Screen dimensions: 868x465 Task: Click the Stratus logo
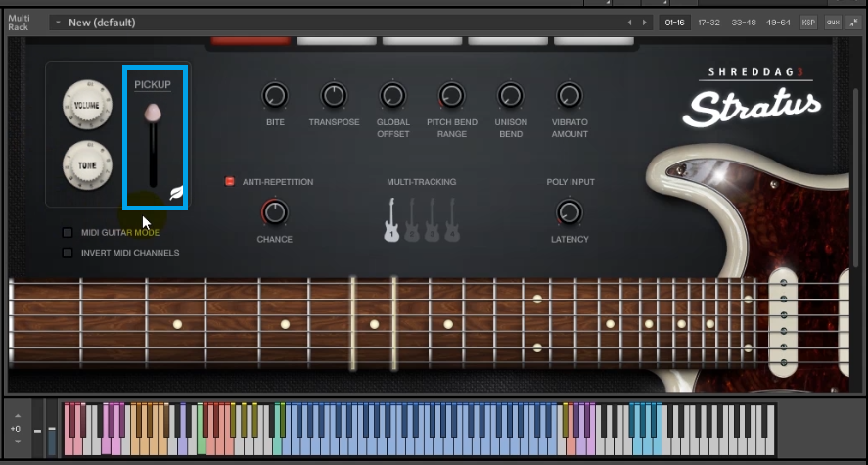coord(752,108)
